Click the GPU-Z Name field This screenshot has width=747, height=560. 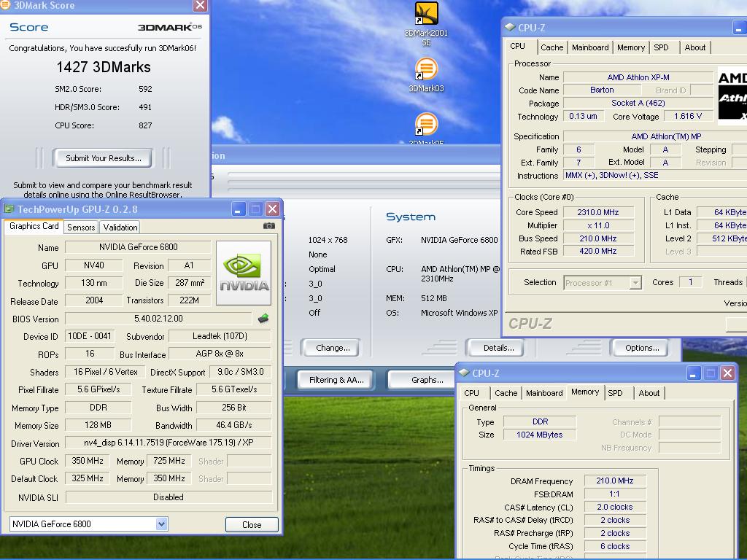138,247
